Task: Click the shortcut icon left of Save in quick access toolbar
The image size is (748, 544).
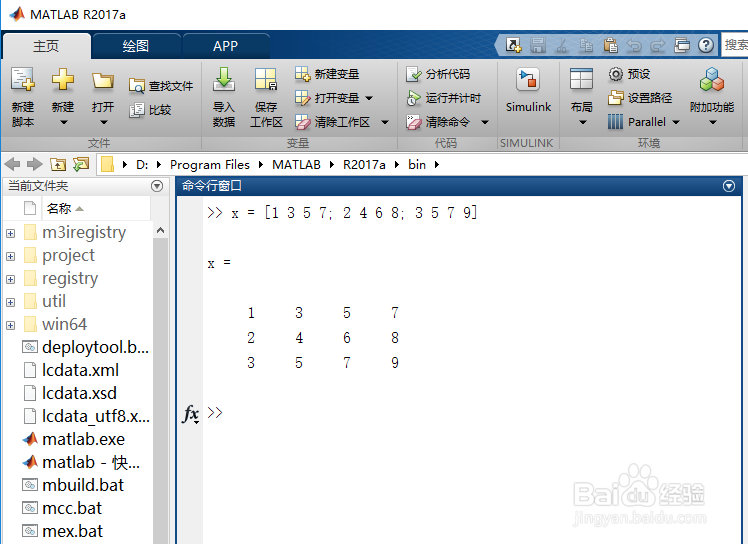Action: (x=514, y=45)
